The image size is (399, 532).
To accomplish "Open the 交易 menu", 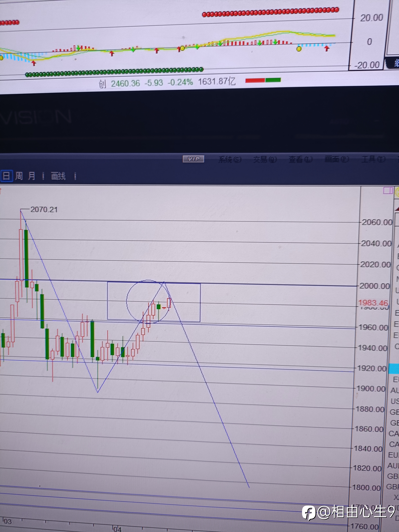I will click(x=265, y=159).
